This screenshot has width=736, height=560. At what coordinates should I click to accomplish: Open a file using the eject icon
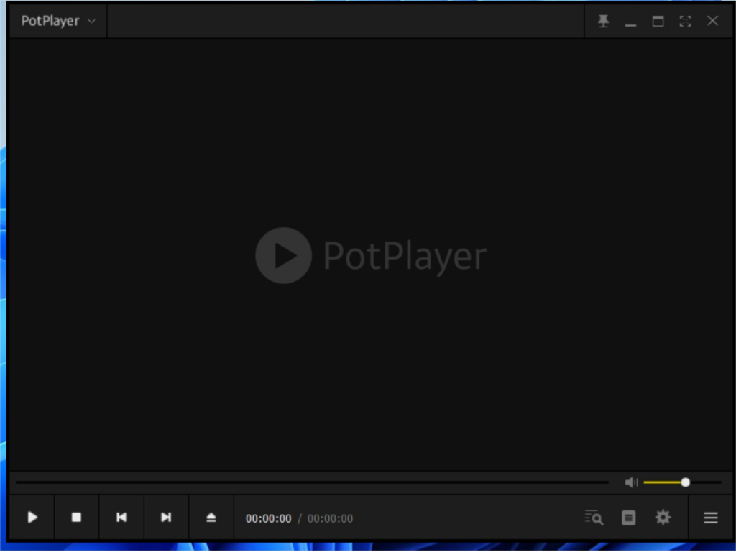tap(211, 518)
